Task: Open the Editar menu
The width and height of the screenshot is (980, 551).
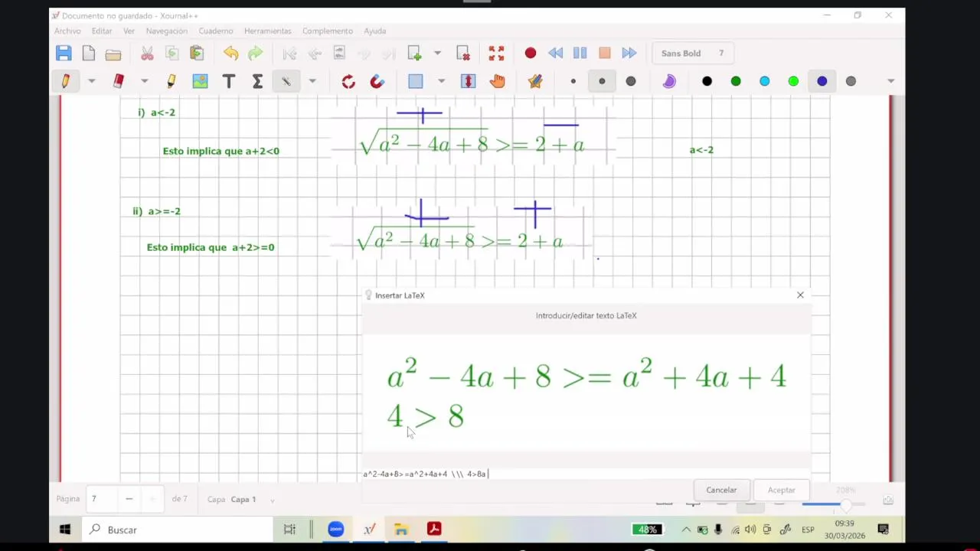Action: [102, 31]
